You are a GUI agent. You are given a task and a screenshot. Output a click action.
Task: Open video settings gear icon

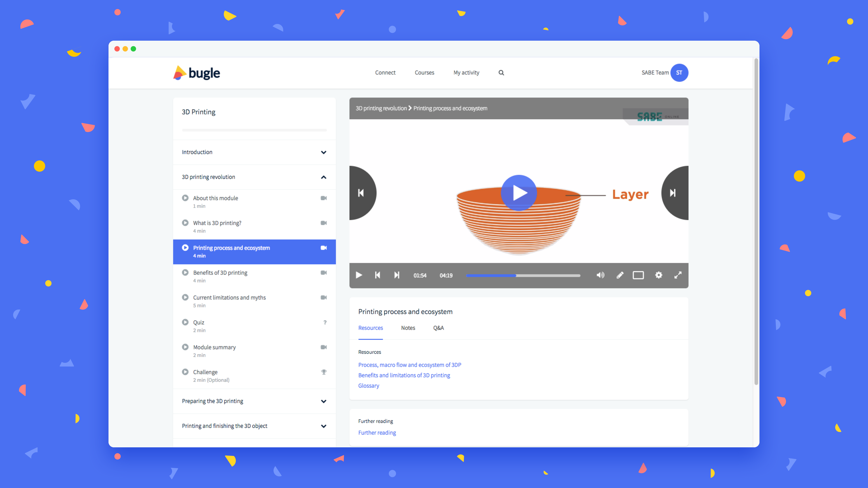point(658,275)
